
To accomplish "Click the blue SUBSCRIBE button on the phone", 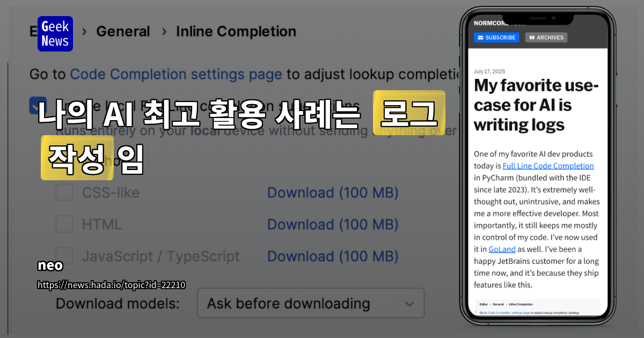I will coord(496,38).
